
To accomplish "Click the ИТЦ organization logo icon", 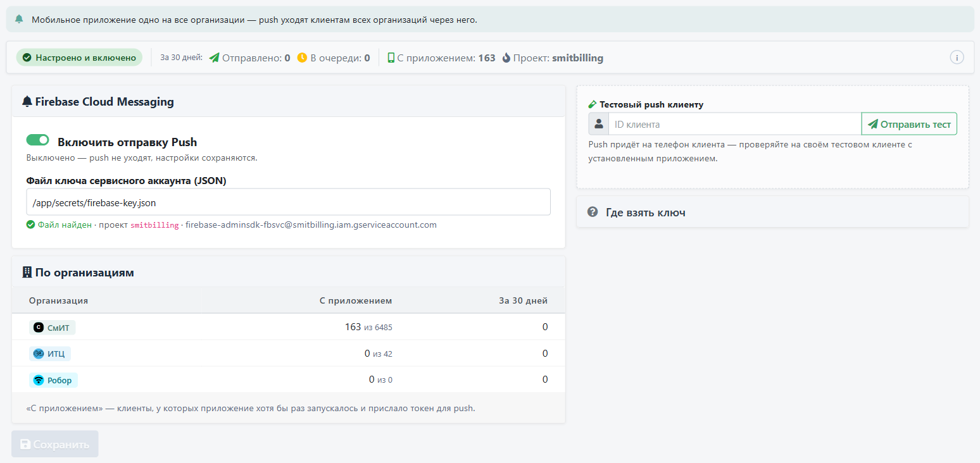I will click(39, 354).
